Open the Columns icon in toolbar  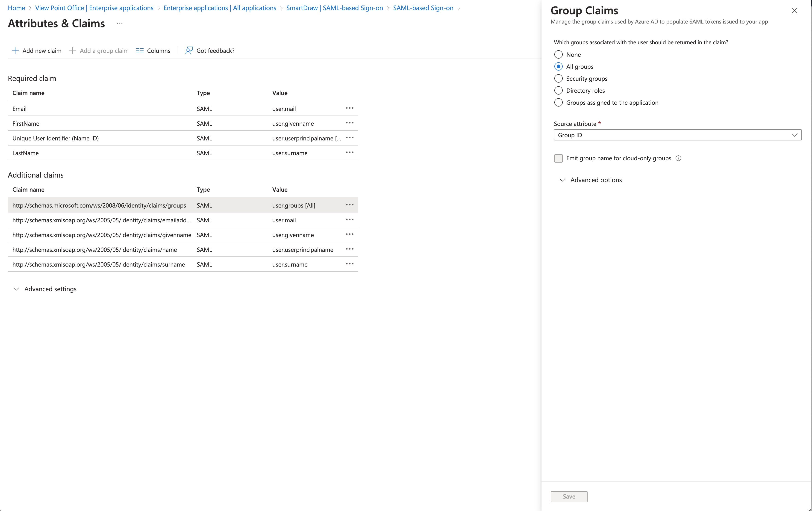point(140,51)
